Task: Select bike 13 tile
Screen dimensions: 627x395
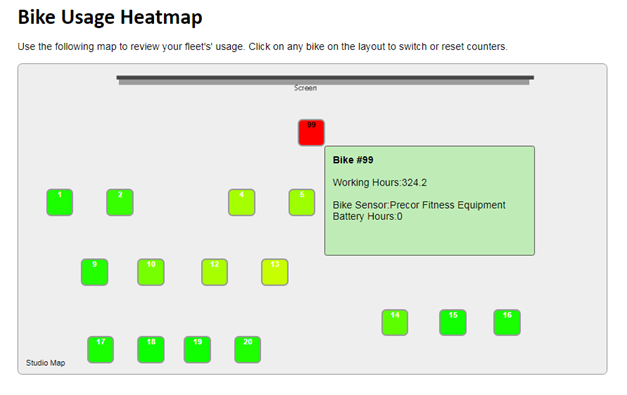Action: (275, 272)
